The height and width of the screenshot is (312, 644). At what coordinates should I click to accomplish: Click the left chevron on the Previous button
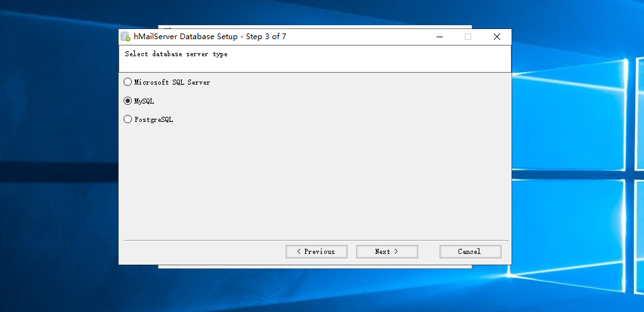click(299, 251)
